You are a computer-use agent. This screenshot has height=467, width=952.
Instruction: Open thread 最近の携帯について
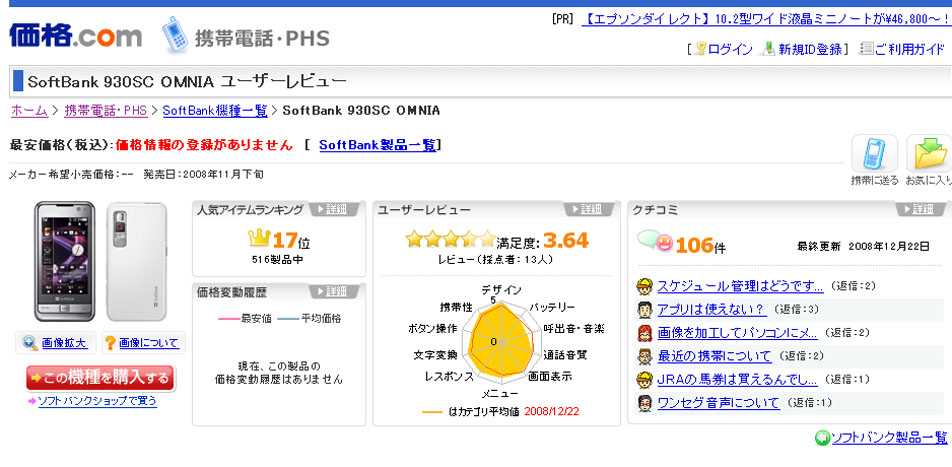tap(714, 356)
